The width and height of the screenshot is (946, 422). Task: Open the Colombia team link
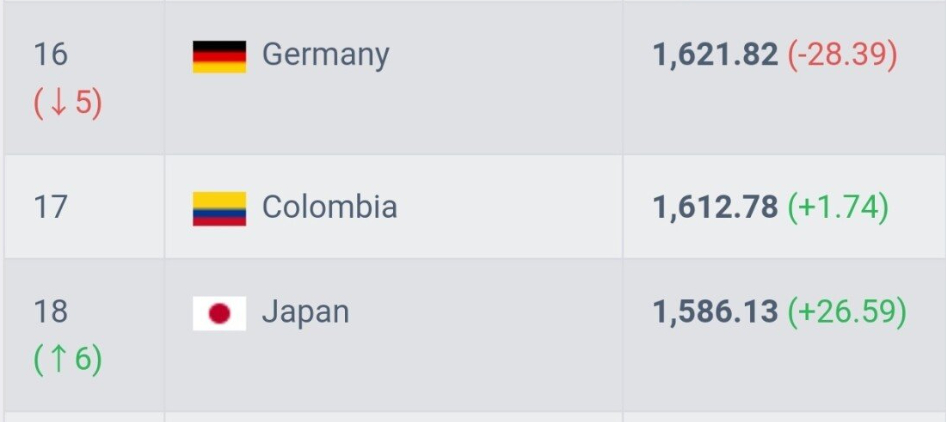tap(329, 207)
